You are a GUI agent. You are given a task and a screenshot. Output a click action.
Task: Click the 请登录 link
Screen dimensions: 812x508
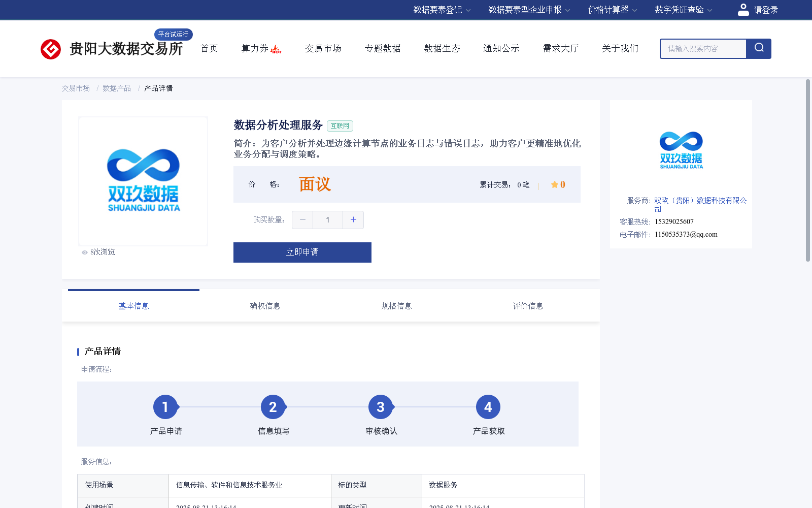766,10
